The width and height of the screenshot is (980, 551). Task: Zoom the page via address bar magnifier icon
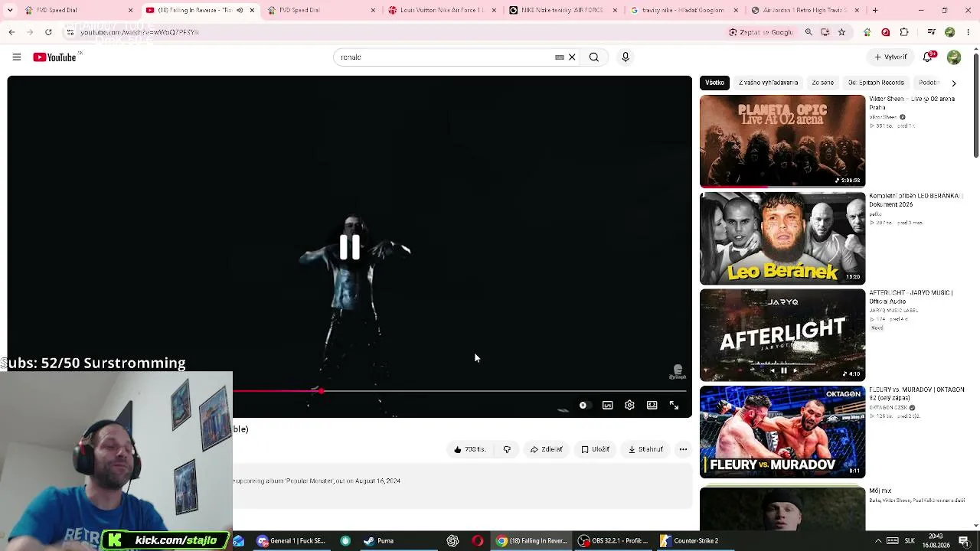808,32
